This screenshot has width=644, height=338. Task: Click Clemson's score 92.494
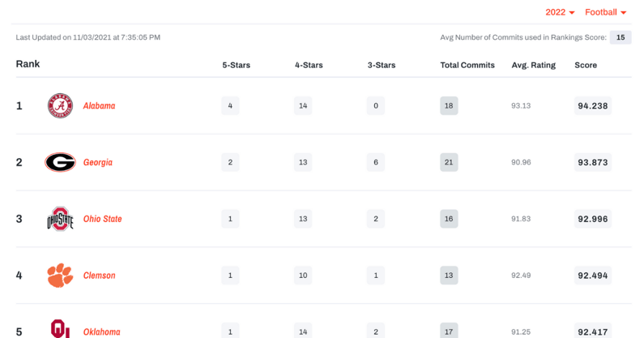pos(593,275)
